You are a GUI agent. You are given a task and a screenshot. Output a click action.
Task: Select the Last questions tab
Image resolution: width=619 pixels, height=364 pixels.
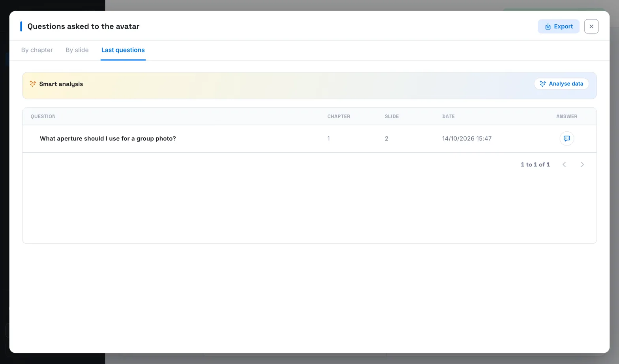click(123, 50)
